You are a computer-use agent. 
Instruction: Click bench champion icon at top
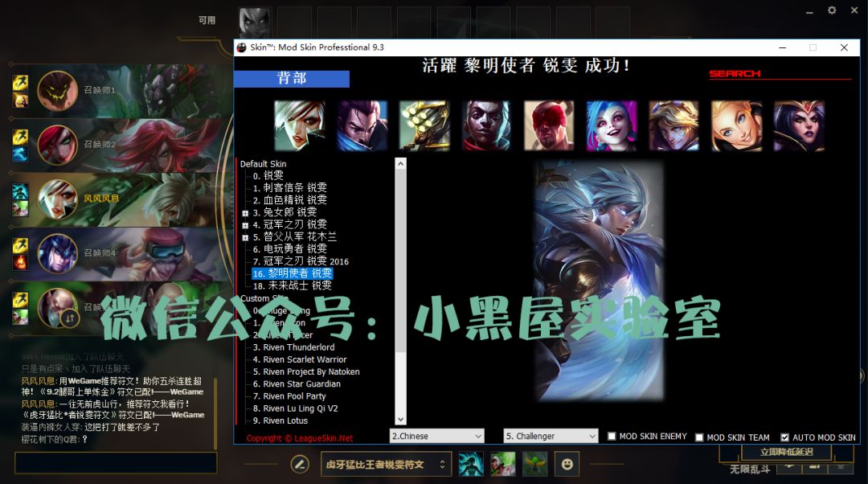click(256, 23)
